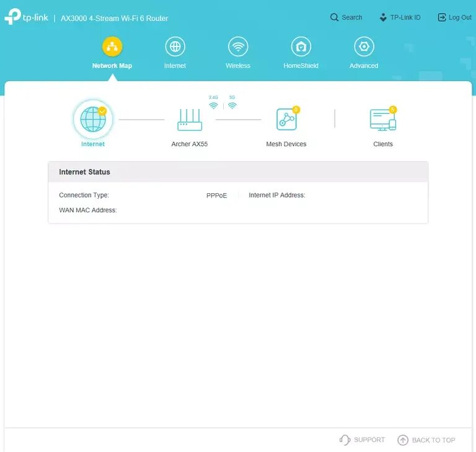
Task: Open the Wireless settings icon
Action: (x=238, y=46)
